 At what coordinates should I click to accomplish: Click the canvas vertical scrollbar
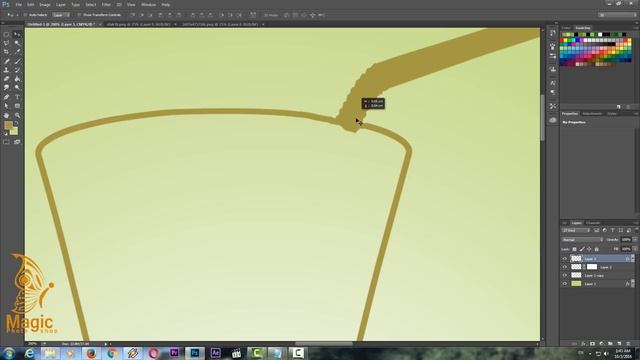542,118
